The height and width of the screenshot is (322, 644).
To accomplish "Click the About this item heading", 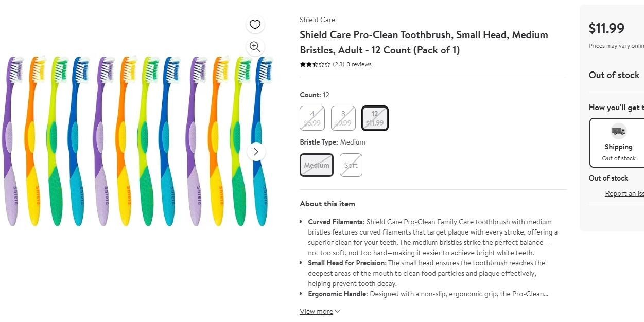I will tap(327, 204).
